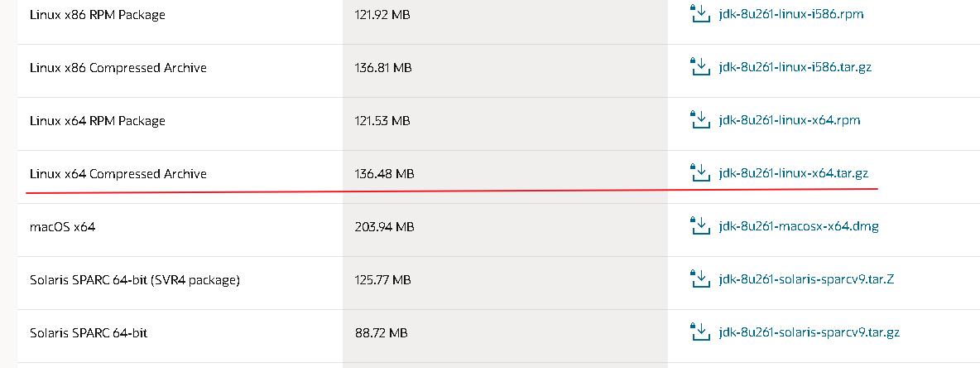
Task: Open jdk-8u261-linux-i586.rpm link
Action: (791, 14)
